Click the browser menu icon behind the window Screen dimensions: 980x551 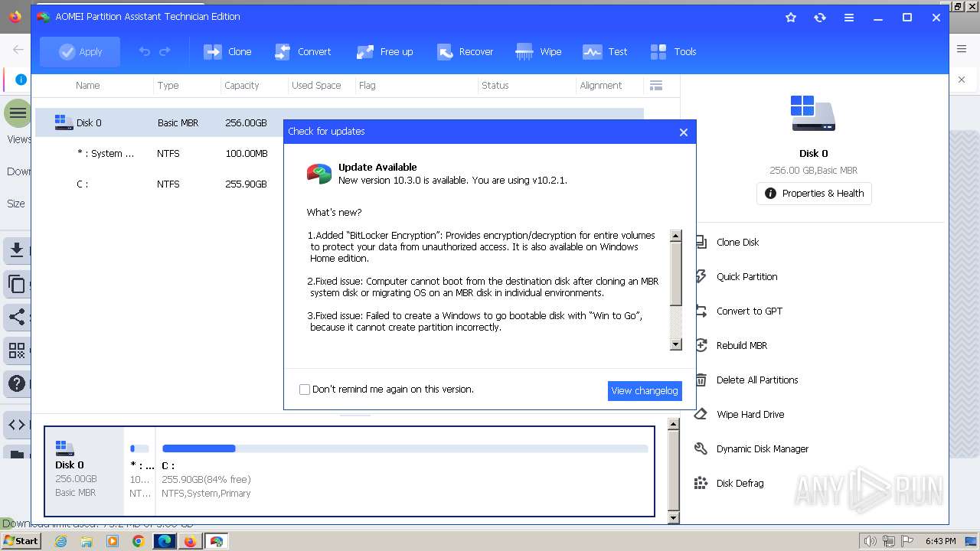(x=962, y=49)
